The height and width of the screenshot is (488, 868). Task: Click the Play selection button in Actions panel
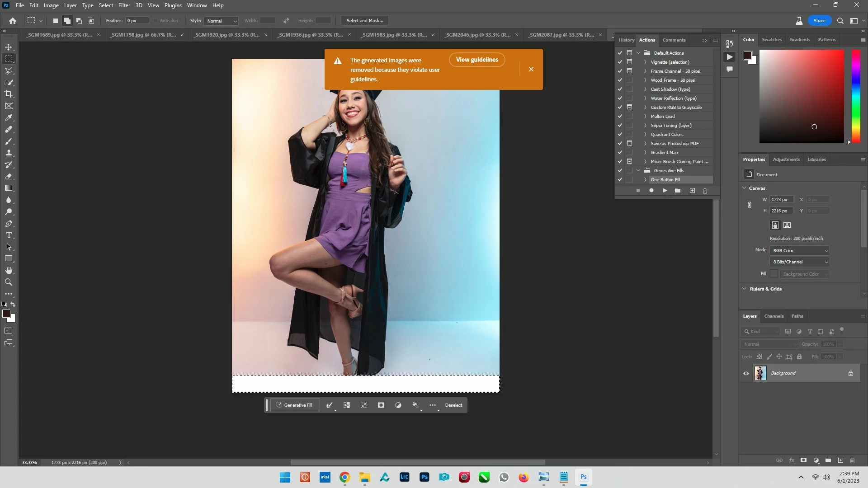point(665,191)
